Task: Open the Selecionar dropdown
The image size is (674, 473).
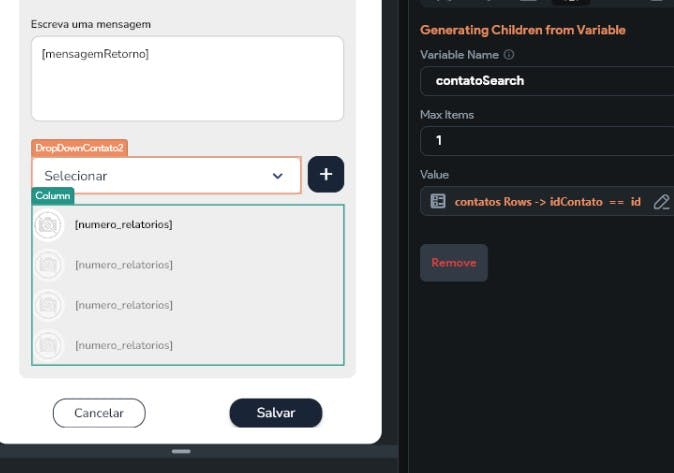Action: [x=165, y=175]
